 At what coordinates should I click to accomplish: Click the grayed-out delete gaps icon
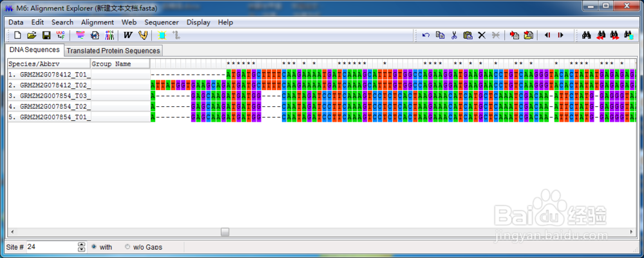(496, 35)
